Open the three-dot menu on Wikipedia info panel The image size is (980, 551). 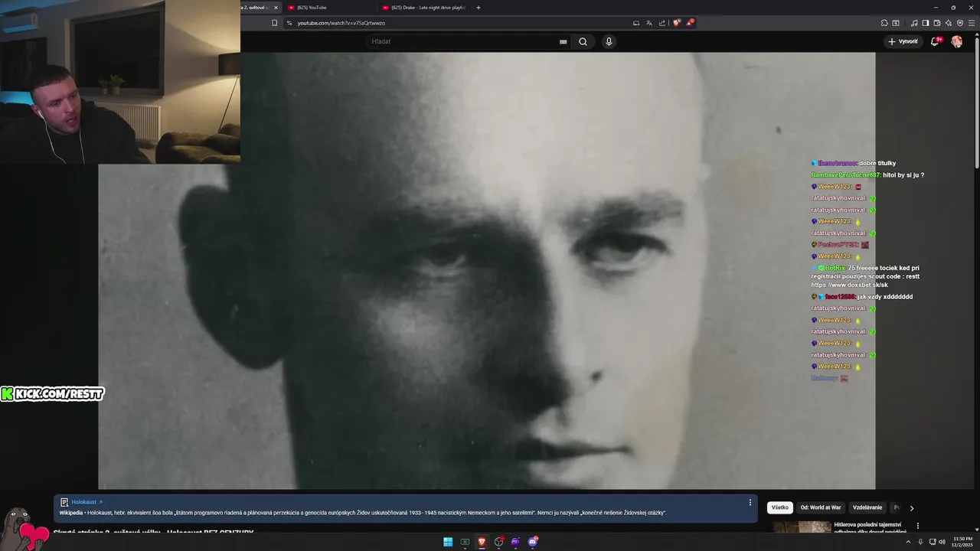[750, 502]
